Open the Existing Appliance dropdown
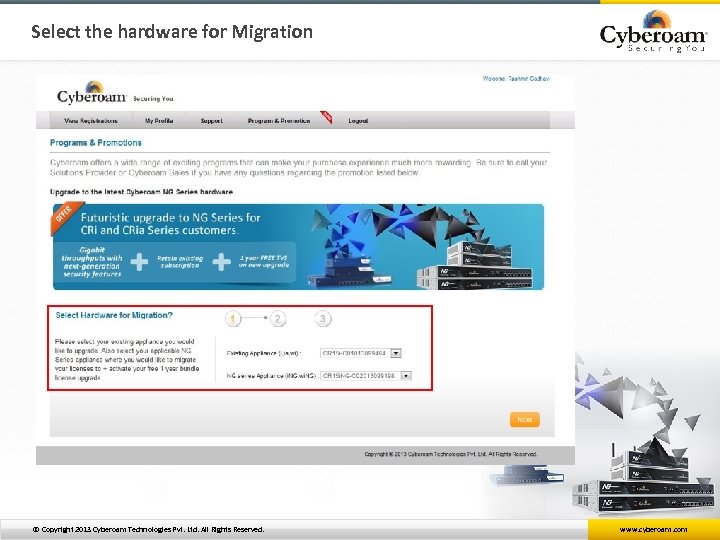Screen dimensions: 720x540 (361, 353)
